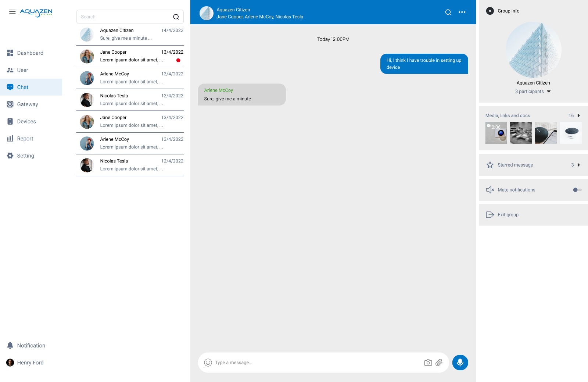The image size is (588, 382).
Task: Expand the 3 participants dropdown
Action: click(549, 92)
